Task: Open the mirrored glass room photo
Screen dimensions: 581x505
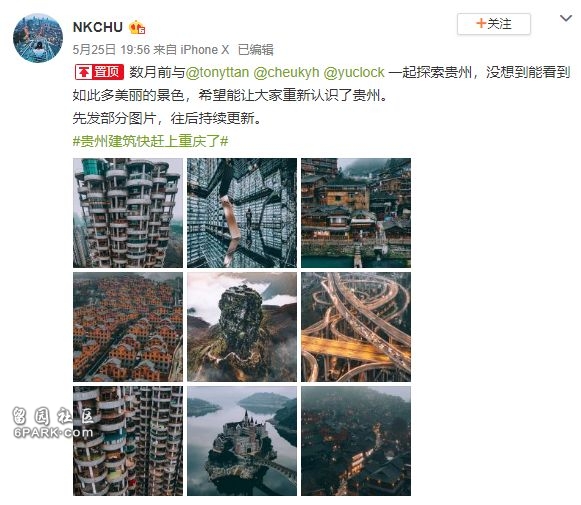Action: pyautogui.click(x=242, y=213)
